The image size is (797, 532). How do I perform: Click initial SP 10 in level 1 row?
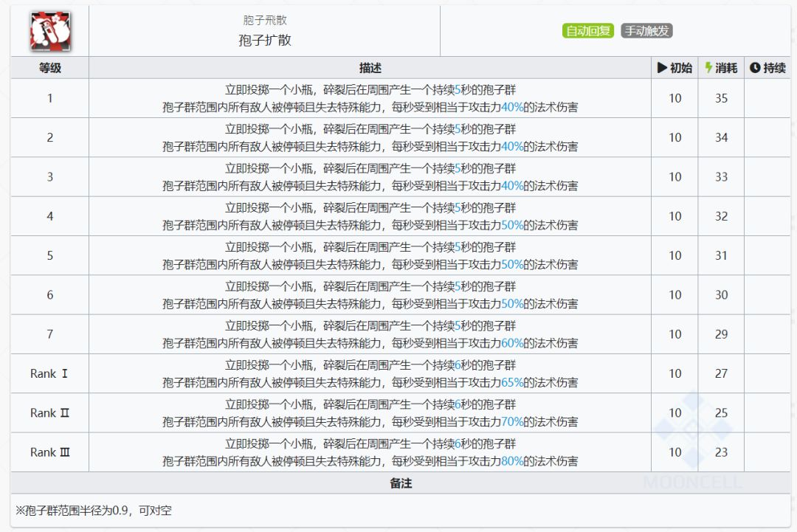[x=675, y=98]
